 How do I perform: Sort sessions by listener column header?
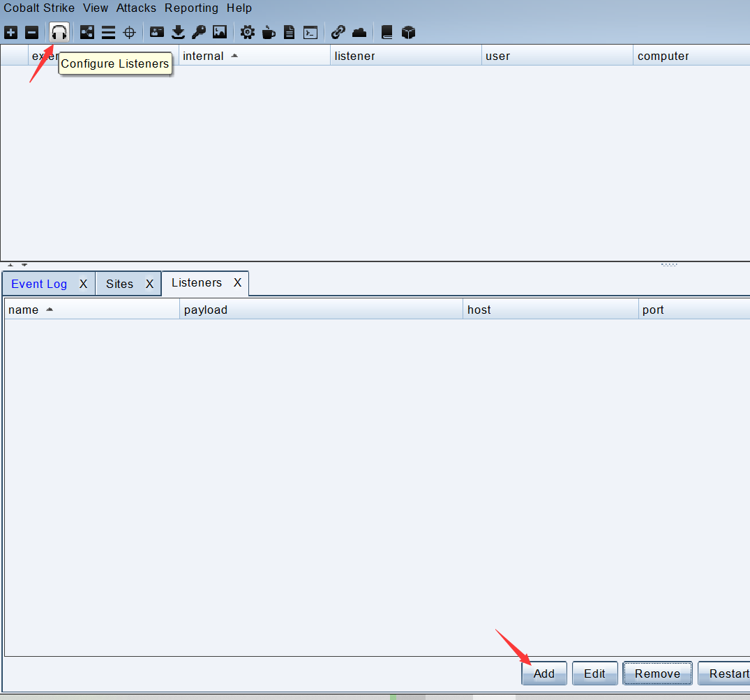[x=405, y=56]
